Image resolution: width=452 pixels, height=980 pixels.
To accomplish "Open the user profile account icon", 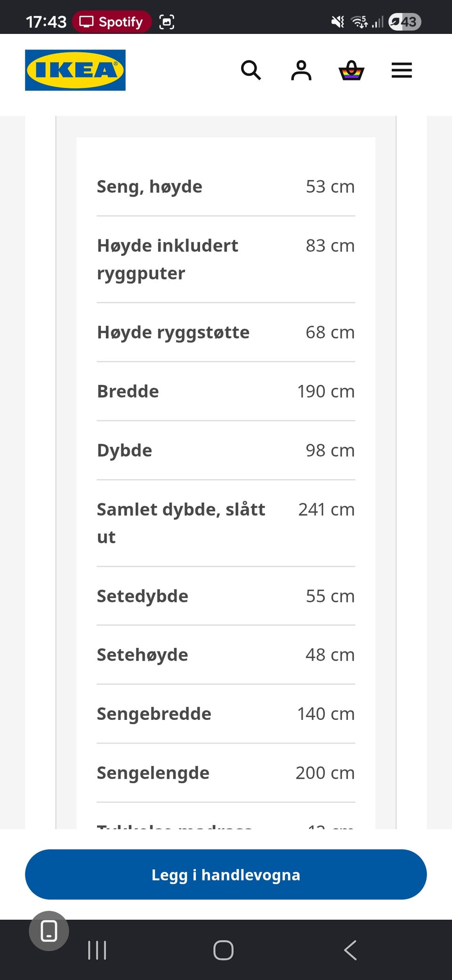I will [x=301, y=70].
